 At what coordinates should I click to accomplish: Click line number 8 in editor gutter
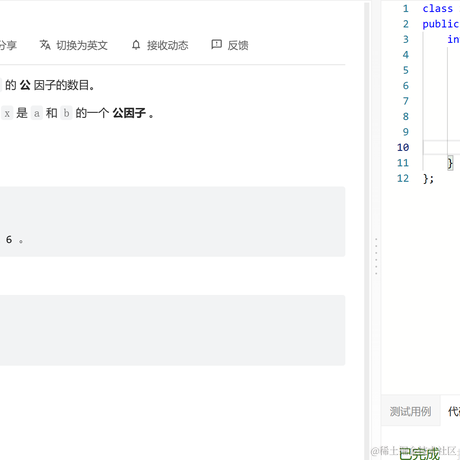406,116
